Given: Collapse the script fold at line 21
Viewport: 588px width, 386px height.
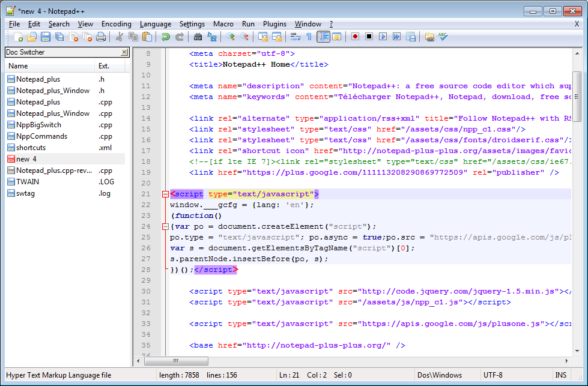Looking at the screenshot, I should (166, 194).
